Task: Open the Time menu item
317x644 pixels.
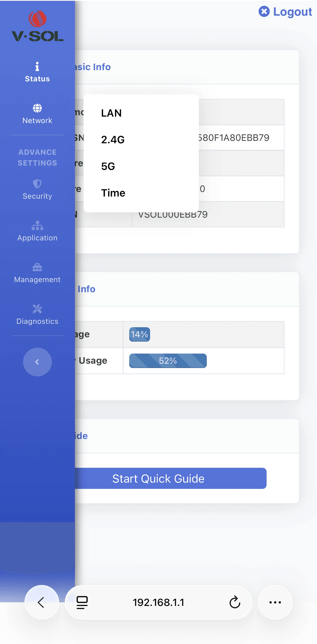Action: point(113,193)
